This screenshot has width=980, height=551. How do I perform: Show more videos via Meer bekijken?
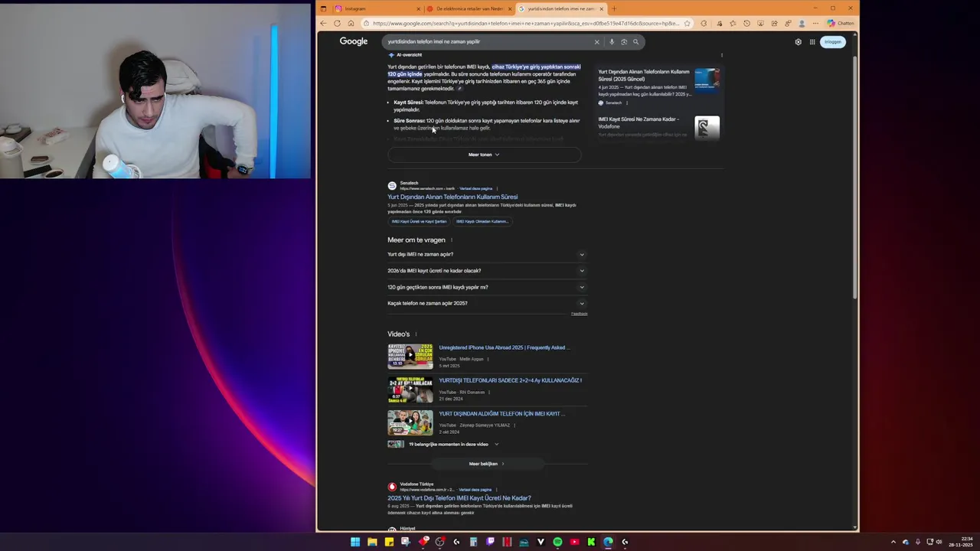[x=487, y=464]
